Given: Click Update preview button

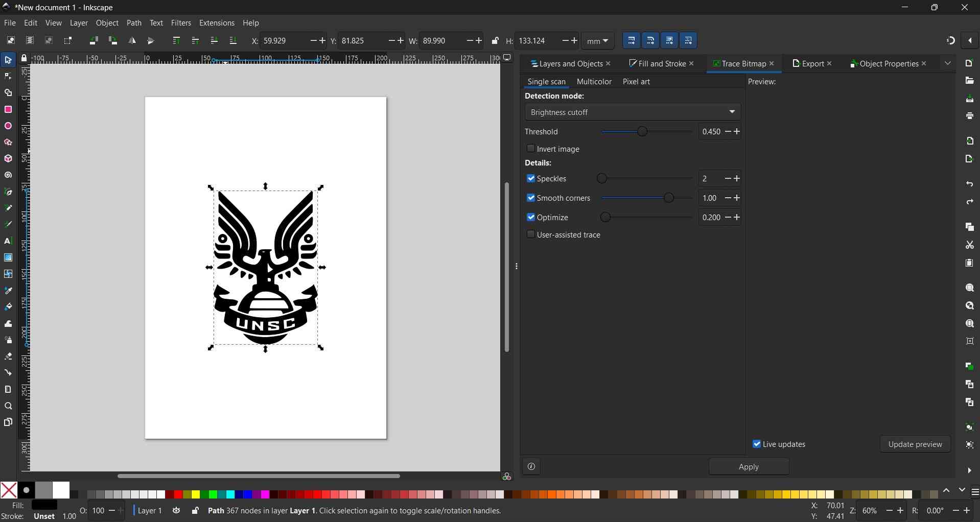Looking at the screenshot, I should point(915,444).
